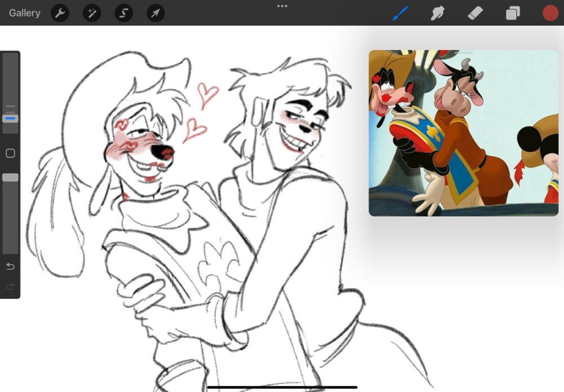This screenshot has height=392, width=564.
Task: Open the red active color picker
Action: pyautogui.click(x=550, y=14)
